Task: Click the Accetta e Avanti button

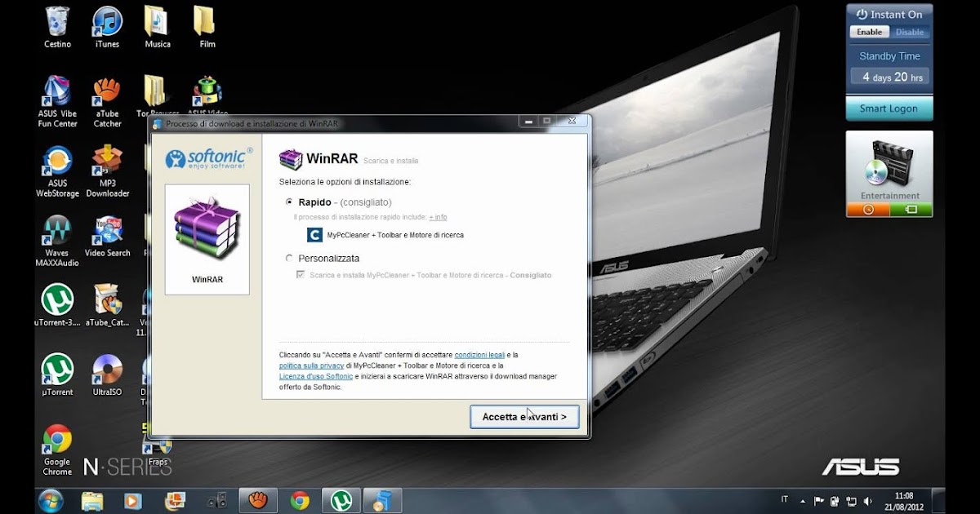Action: click(x=524, y=416)
